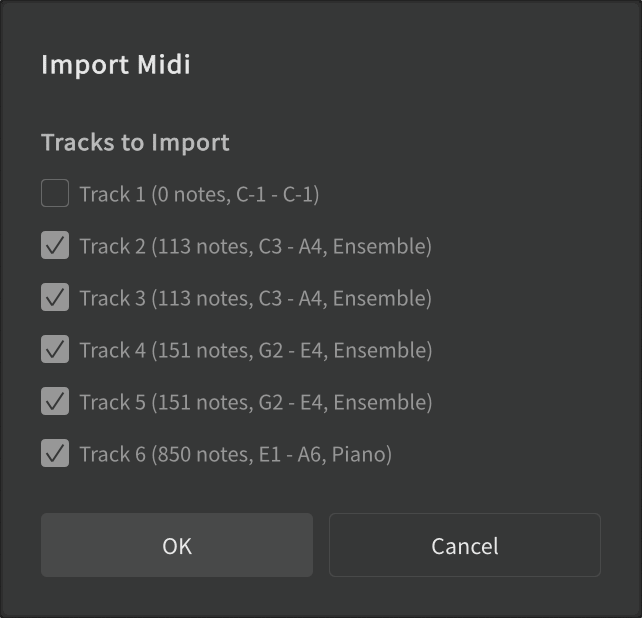Click the "Track 2 (113 notes" label text
The width and height of the screenshot is (642, 618).
255,246
